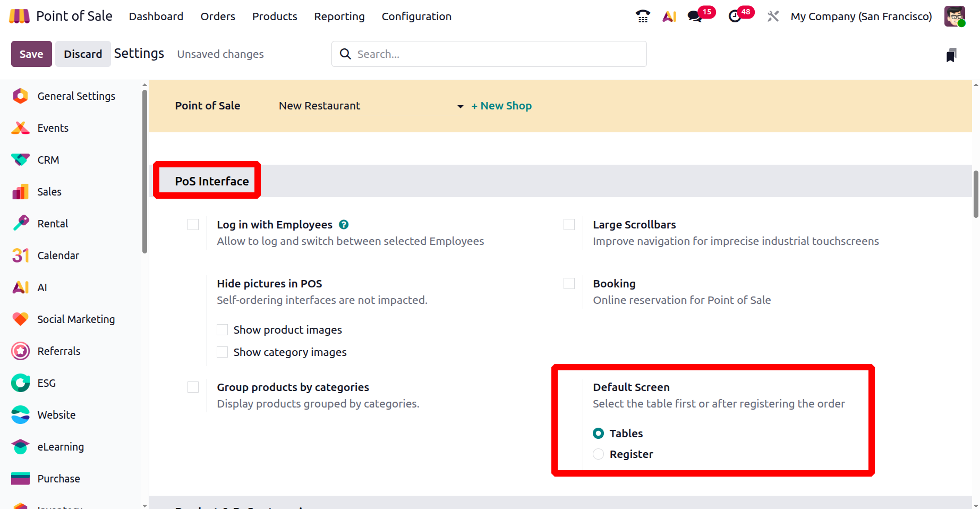Viewport: 980px width, 509px height.
Task: Click the bookmark icon beside the search bar
Action: click(951, 55)
